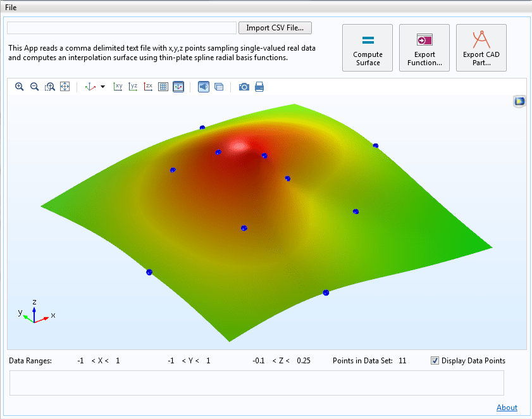The width and height of the screenshot is (532, 419).
Task: Toggle surface Transparency
Action: point(218,86)
